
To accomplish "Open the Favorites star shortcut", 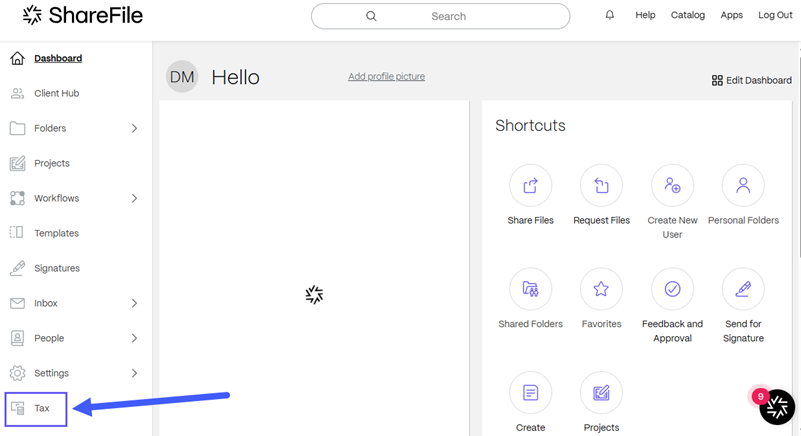I will [x=601, y=289].
